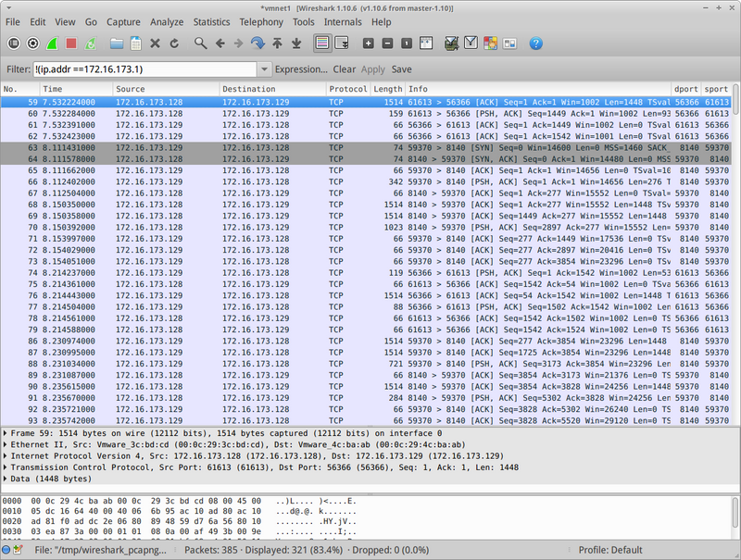The height and width of the screenshot is (560, 741).
Task: Zoom out toolbar minus icon
Action: (387, 44)
